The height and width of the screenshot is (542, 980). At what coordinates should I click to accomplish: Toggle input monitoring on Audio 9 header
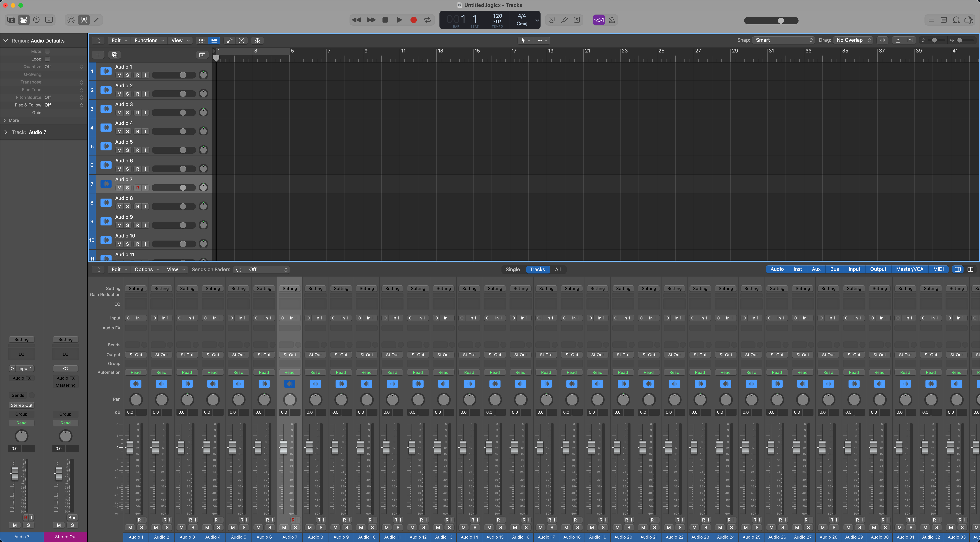point(145,225)
